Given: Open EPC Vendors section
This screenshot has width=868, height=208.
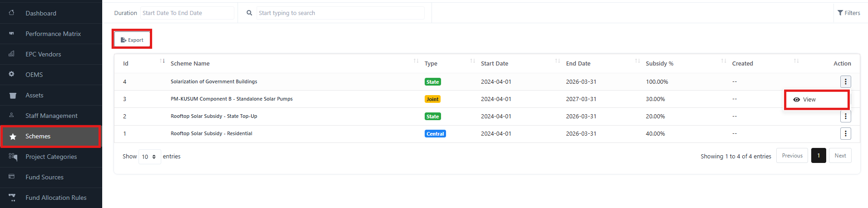Looking at the screenshot, I should tap(43, 54).
